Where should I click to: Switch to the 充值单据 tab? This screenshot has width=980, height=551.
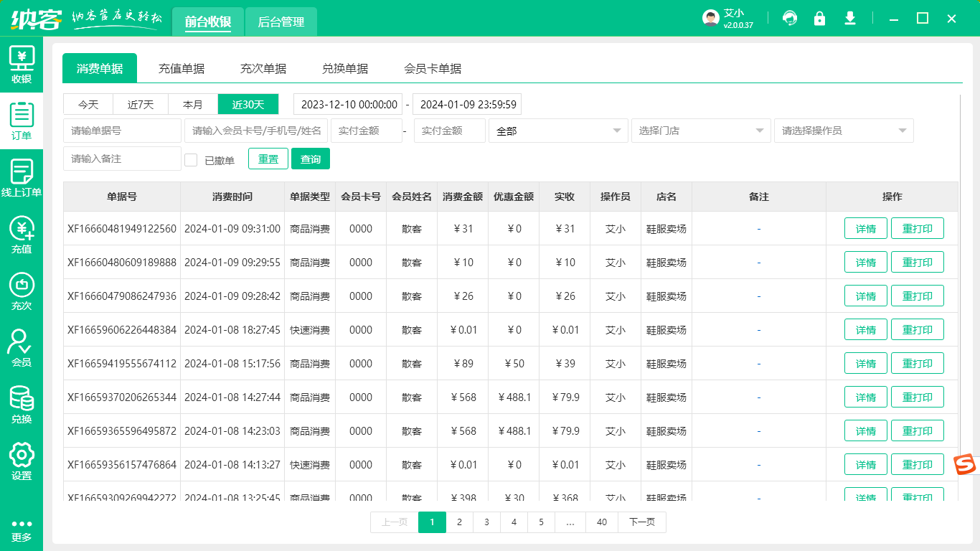click(x=182, y=68)
